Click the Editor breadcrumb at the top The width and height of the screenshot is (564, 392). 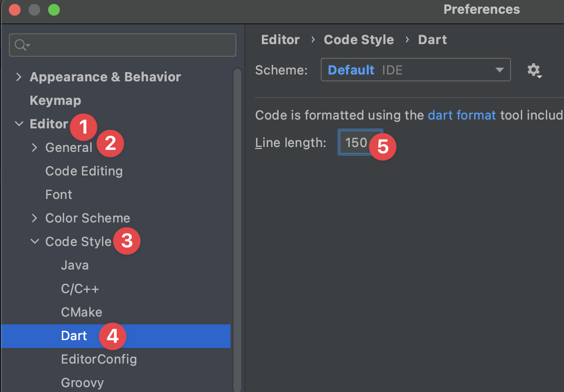click(x=280, y=39)
